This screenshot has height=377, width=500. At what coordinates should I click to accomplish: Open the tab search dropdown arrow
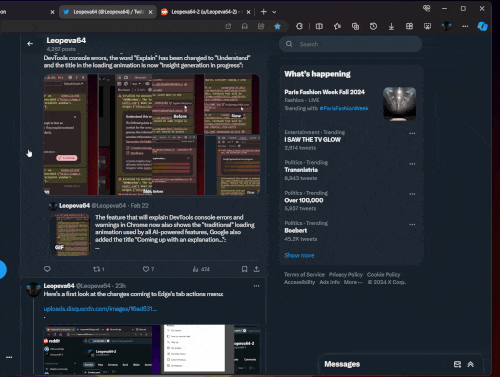click(x=274, y=12)
